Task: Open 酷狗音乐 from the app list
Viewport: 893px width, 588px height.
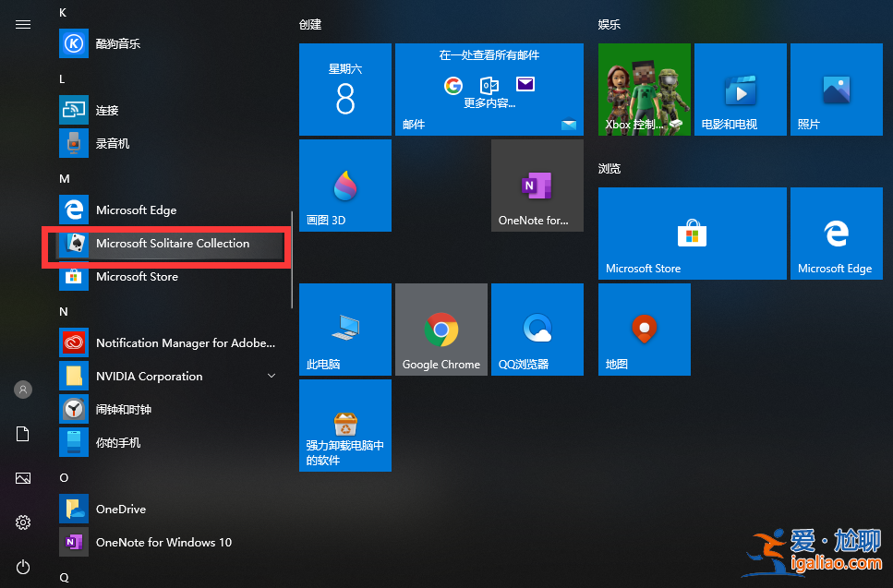Action: [118, 43]
